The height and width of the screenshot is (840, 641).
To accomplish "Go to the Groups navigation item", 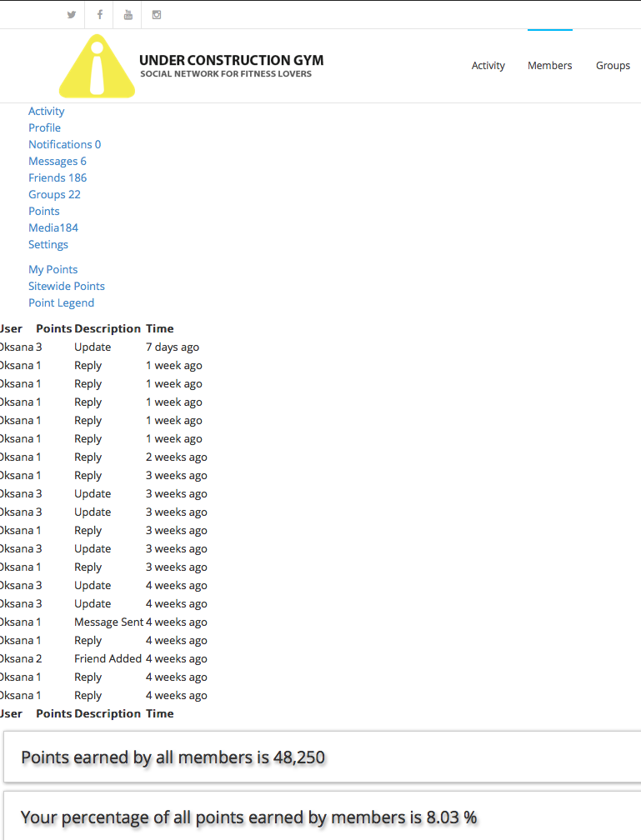I will pyautogui.click(x=613, y=66).
